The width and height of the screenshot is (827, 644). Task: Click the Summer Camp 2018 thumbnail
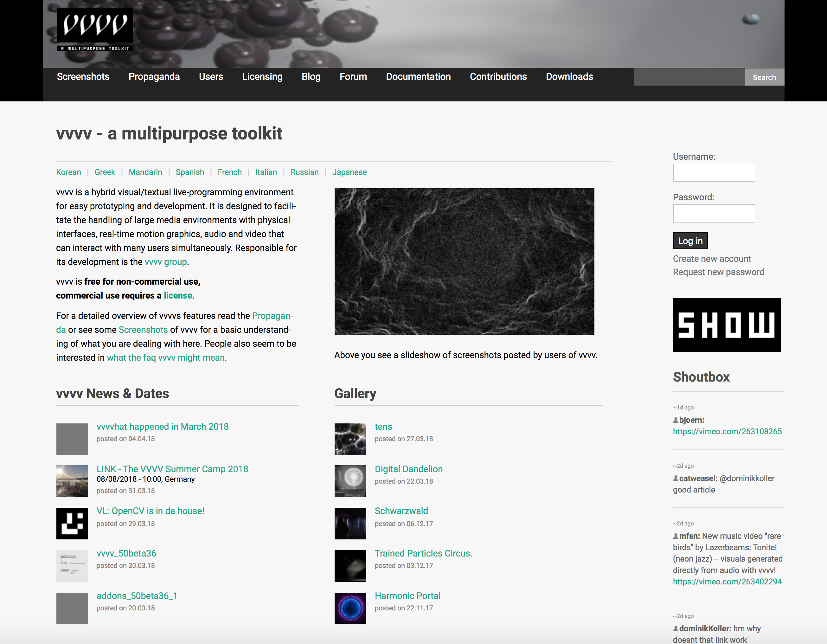pos(72,481)
